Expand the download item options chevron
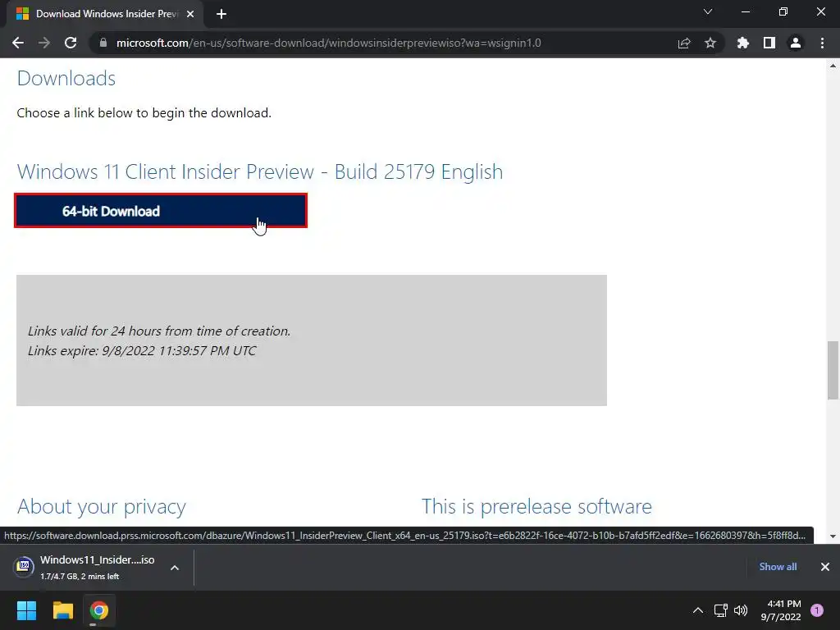This screenshot has width=840, height=630. tap(175, 568)
